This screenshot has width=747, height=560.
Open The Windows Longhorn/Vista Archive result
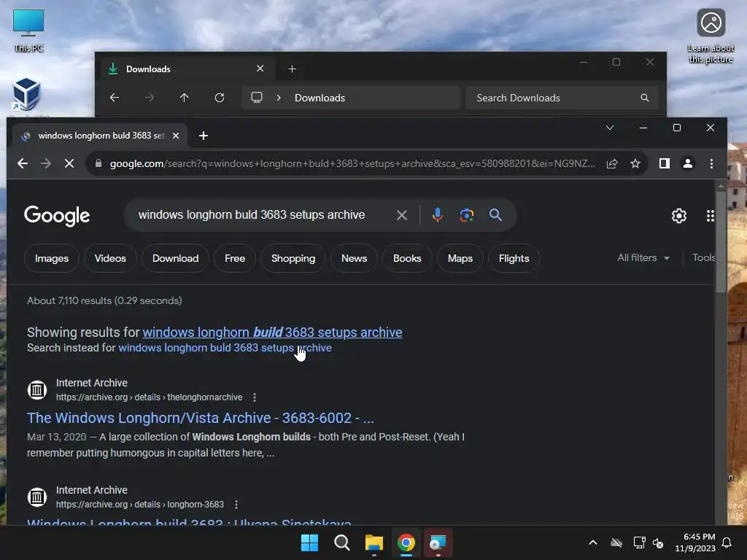tap(201, 418)
